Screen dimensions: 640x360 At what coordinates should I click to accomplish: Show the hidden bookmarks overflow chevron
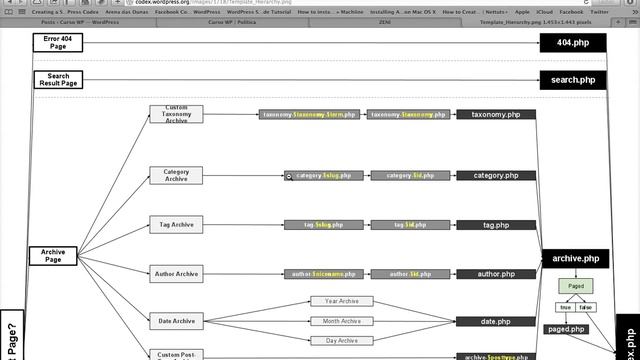(x=635, y=12)
